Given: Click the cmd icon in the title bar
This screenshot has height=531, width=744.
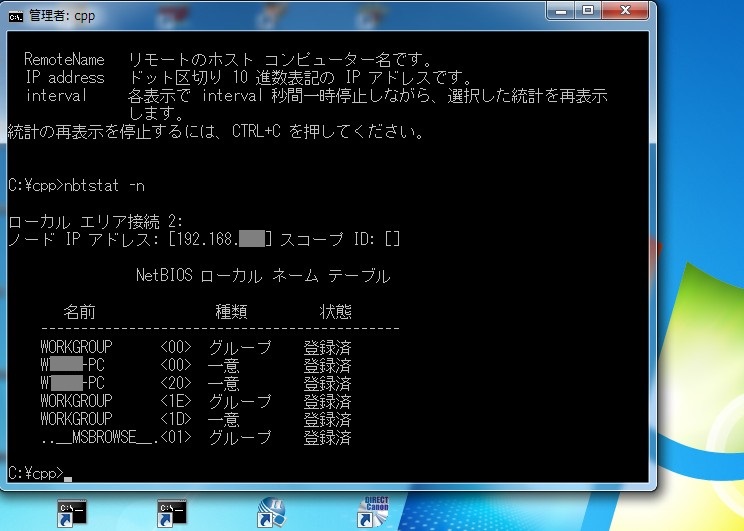Looking at the screenshot, I should point(16,14).
